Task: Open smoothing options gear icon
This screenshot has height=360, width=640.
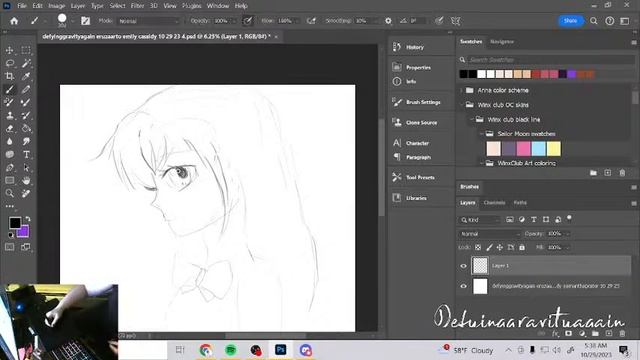Action: click(x=388, y=21)
